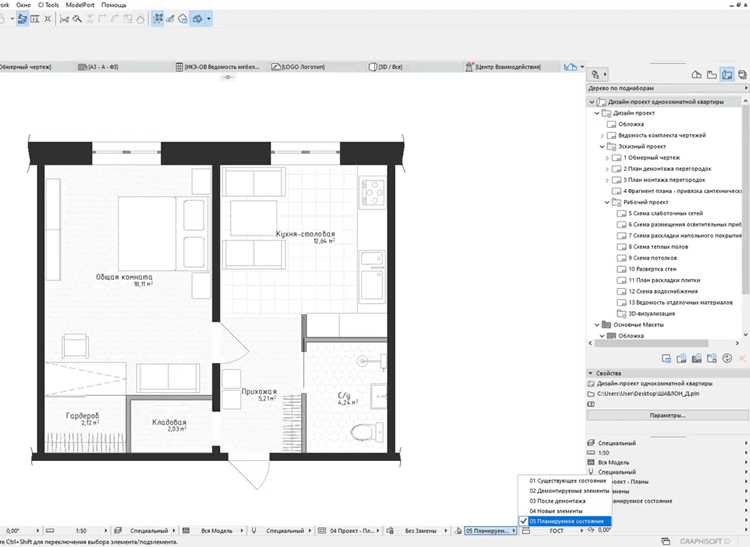Click the circular update icon below the tree
750x547 pixels.
pyautogui.click(x=727, y=359)
